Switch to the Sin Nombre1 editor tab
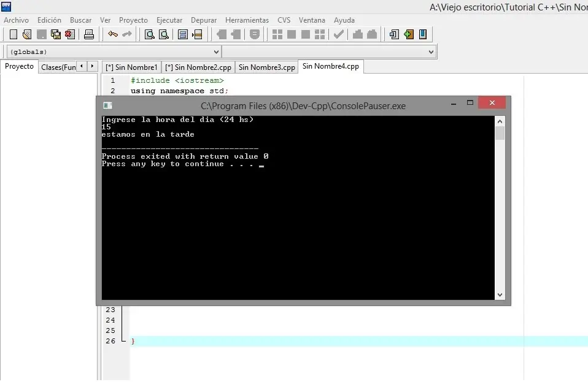The width and height of the screenshot is (588, 382). pyautogui.click(x=131, y=67)
